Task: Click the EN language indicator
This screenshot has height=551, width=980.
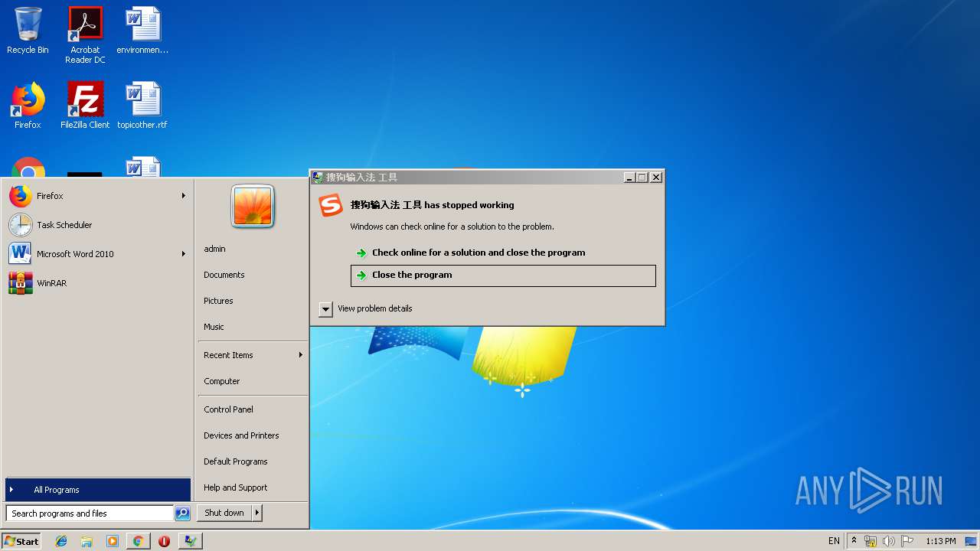Action: tap(834, 541)
